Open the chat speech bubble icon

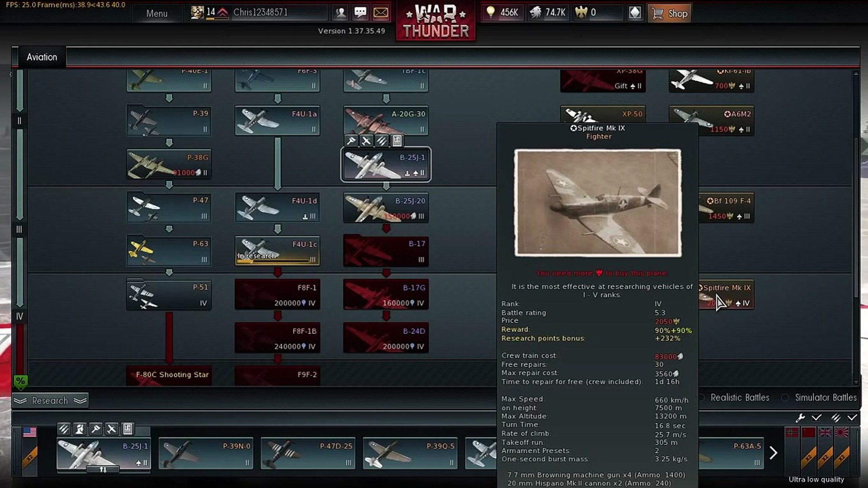pos(360,13)
